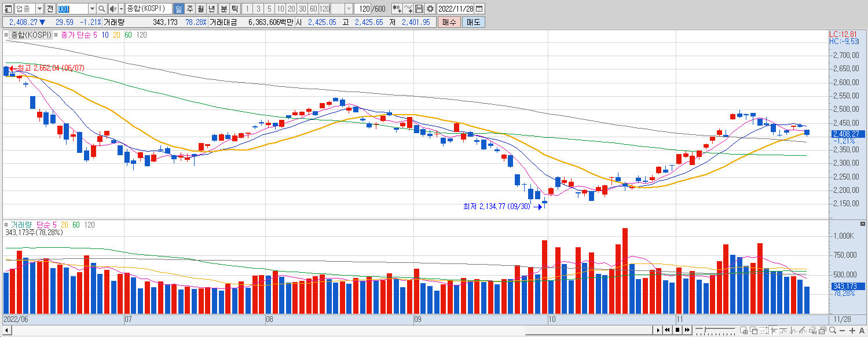868x337 pixels.
Task: Click the 120 interval button
Action: (324, 9)
